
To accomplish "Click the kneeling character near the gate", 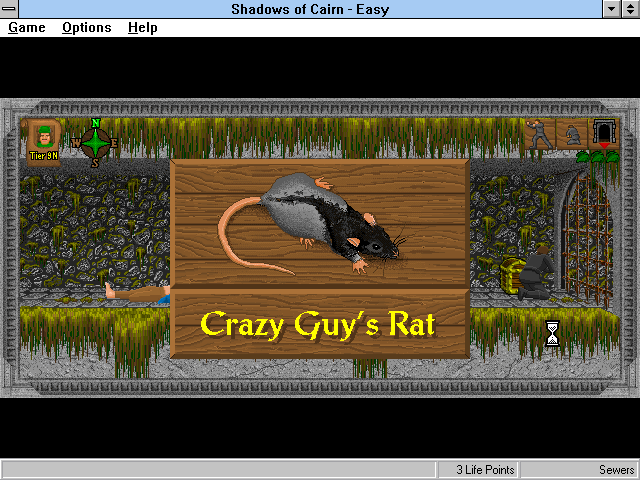I will (536, 273).
